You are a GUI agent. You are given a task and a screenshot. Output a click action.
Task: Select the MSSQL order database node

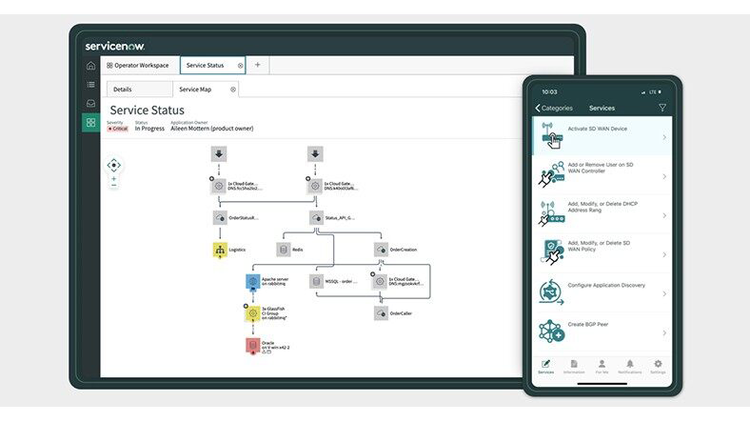click(x=316, y=282)
